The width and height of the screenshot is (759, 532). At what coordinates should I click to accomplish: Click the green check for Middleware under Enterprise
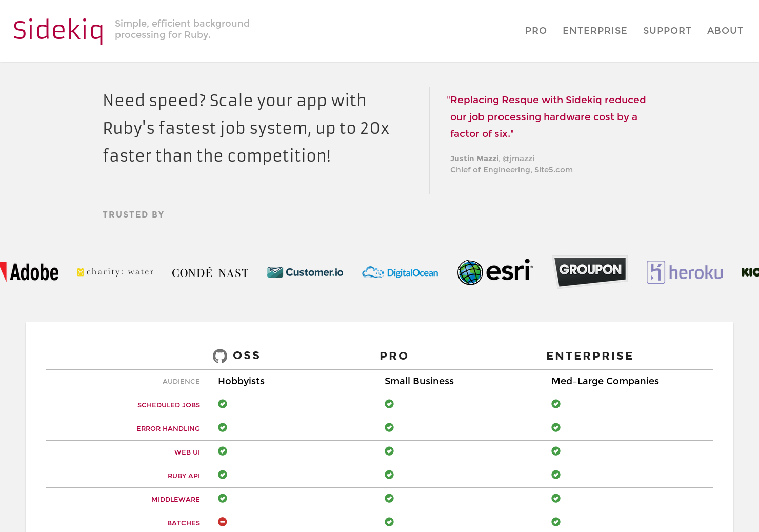pos(556,498)
